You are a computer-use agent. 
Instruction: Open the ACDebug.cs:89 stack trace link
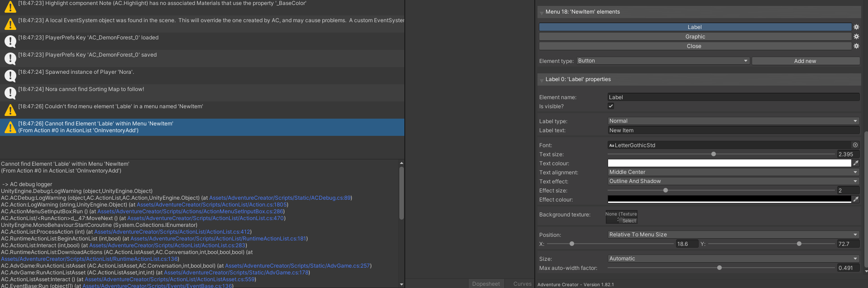point(280,198)
